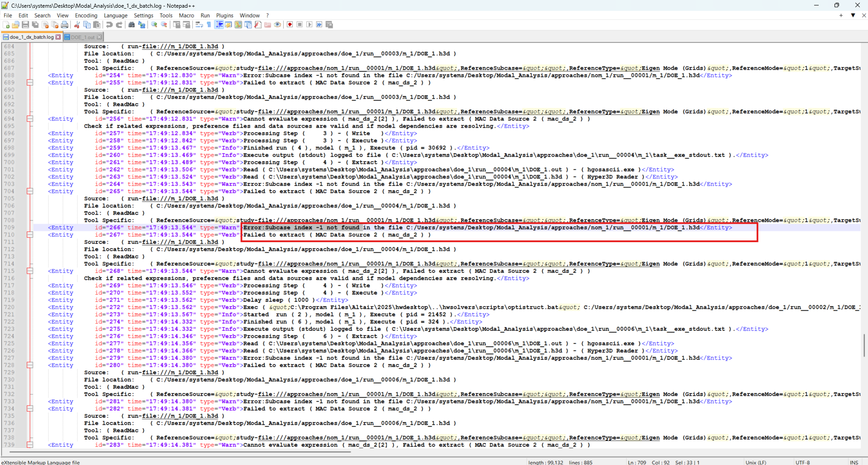Toggle Word Wrap in the toolbar
The width and height of the screenshot is (868, 465).
pos(199,25)
